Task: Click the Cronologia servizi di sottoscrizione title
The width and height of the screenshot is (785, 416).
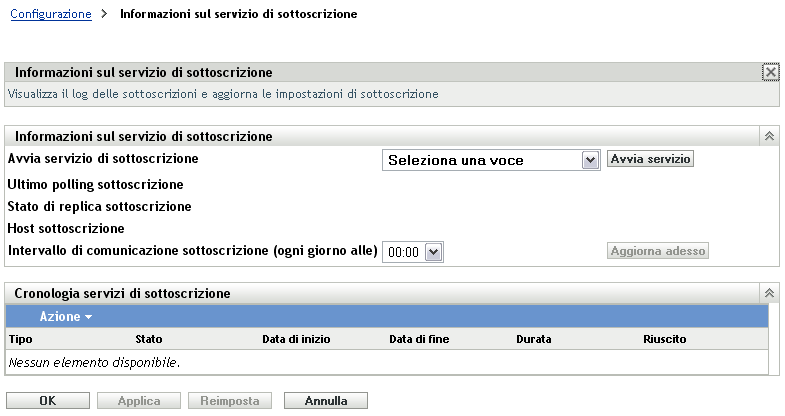Action: 123,294
